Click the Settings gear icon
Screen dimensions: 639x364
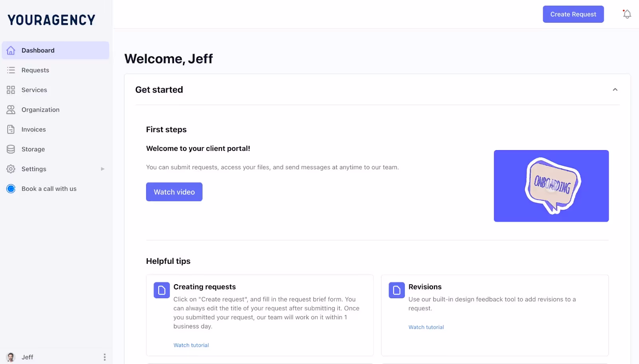[x=11, y=169]
